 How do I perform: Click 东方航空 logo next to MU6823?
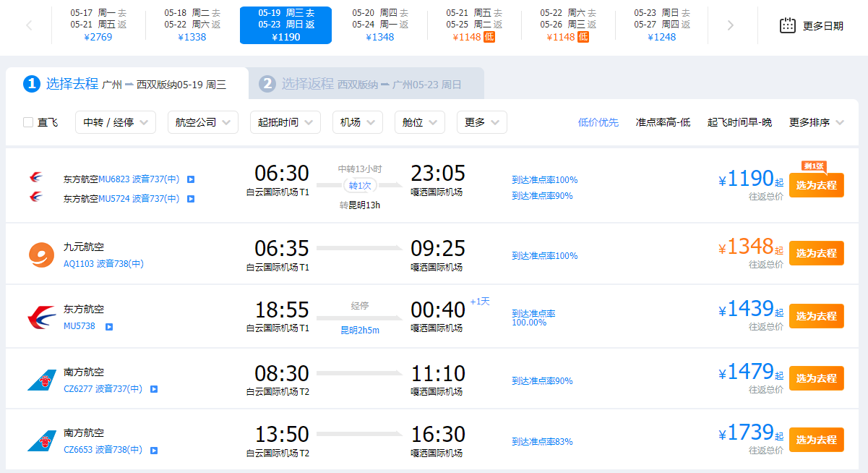tap(35, 178)
